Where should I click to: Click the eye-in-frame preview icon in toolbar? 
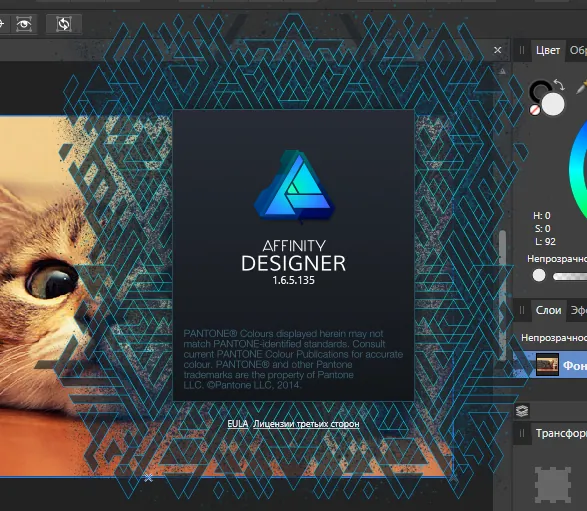[x=24, y=24]
